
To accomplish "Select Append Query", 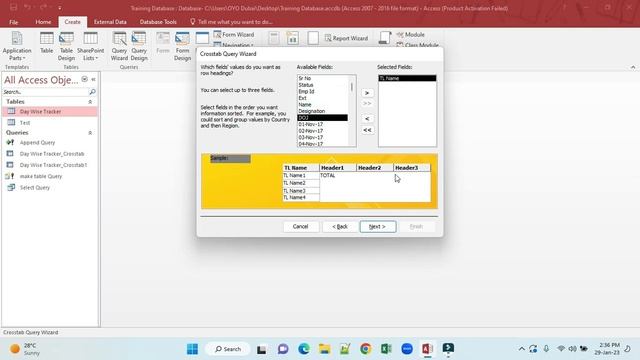I will 50,142.
